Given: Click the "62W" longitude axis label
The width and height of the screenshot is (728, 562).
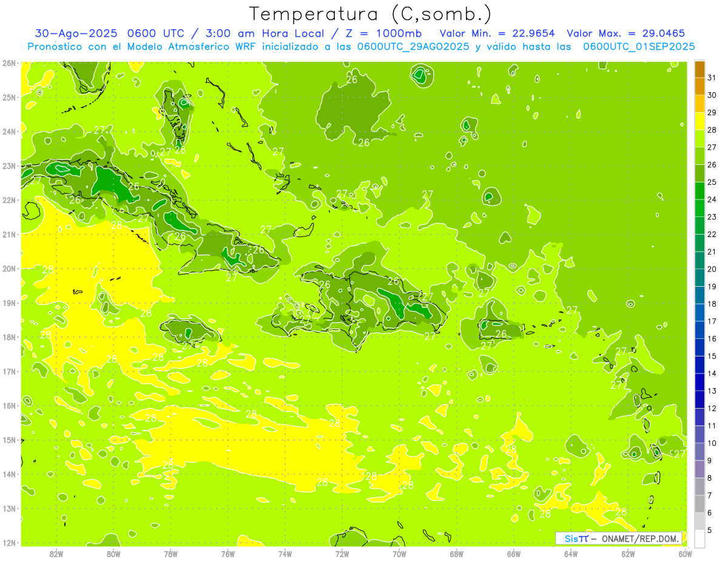Looking at the screenshot, I should 628,554.
